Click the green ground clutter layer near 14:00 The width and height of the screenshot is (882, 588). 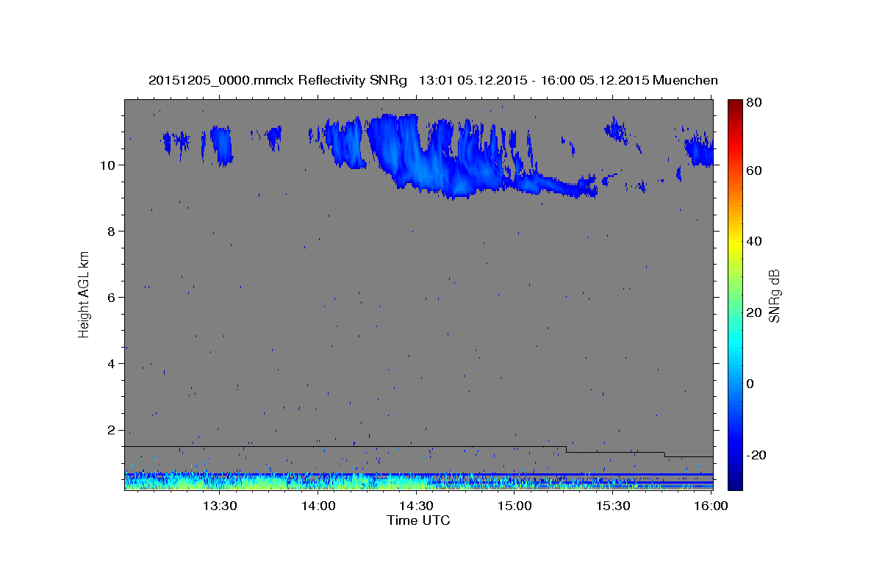pyautogui.click(x=316, y=483)
